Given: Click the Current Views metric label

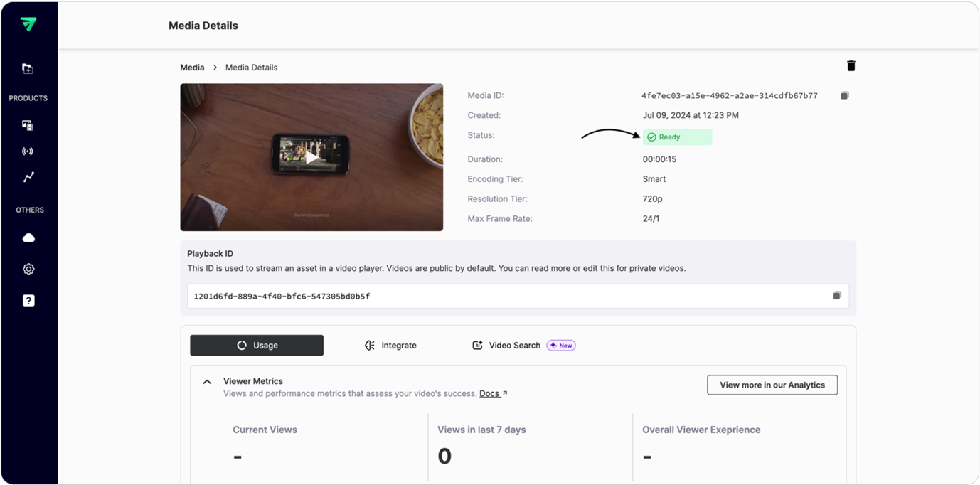Looking at the screenshot, I should [x=265, y=430].
